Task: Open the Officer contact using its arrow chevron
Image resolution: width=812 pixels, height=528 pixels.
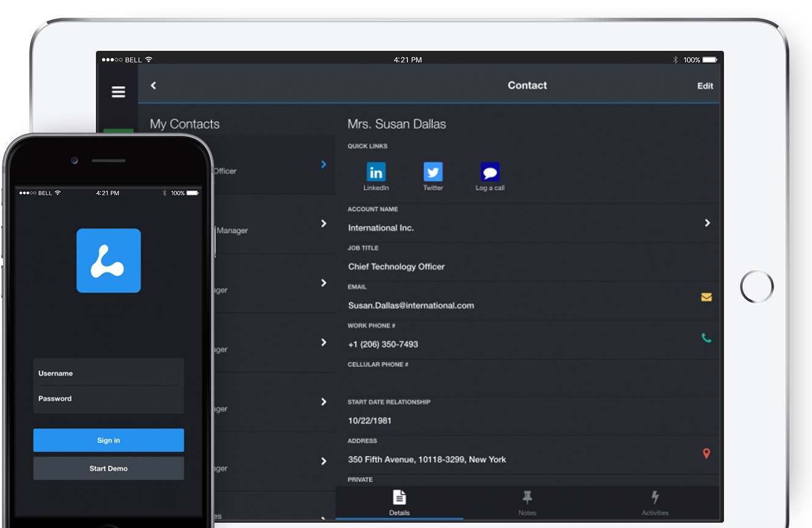Action: pos(324,164)
